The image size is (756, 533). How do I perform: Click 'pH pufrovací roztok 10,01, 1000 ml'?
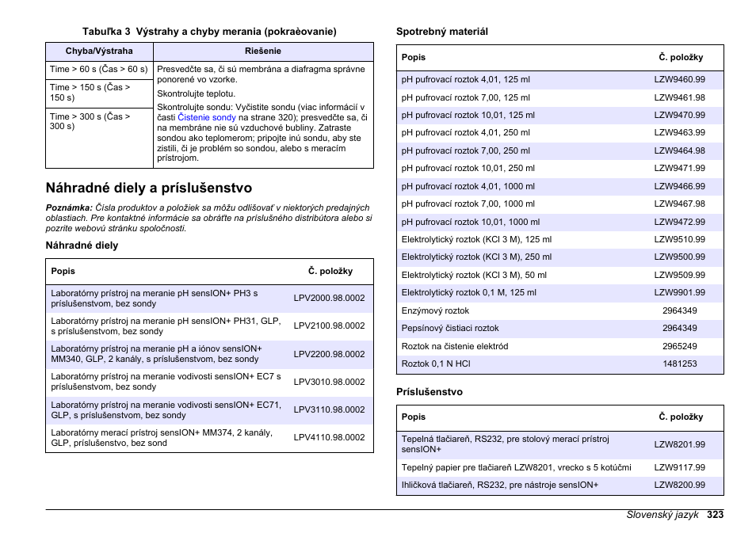pos(471,223)
